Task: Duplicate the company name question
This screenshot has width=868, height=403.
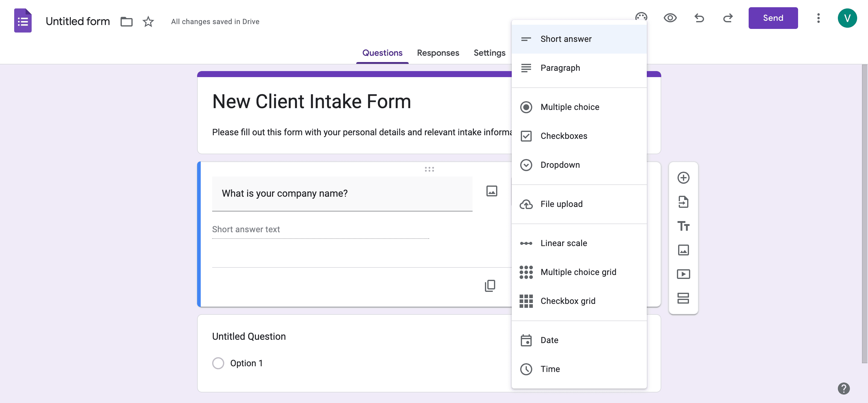Action: click(490, 286)
